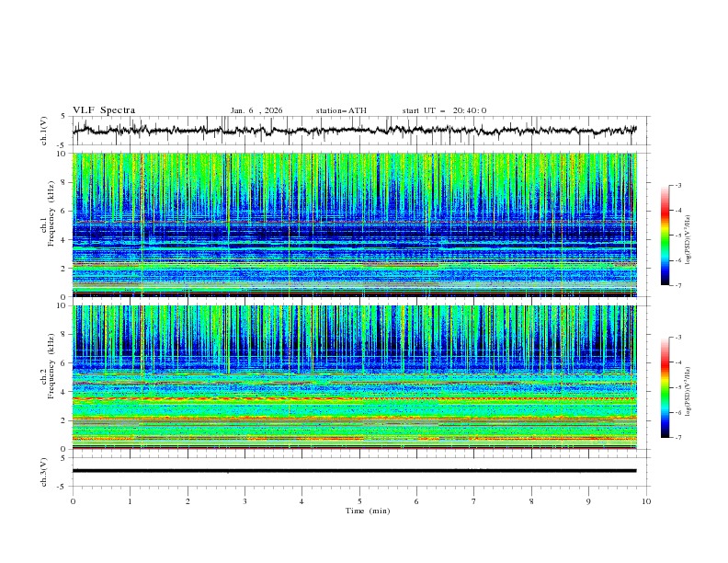Click the ch.3 flat voltage trace
The width and height of the screenshot is (728, 563).
[354, 471]
